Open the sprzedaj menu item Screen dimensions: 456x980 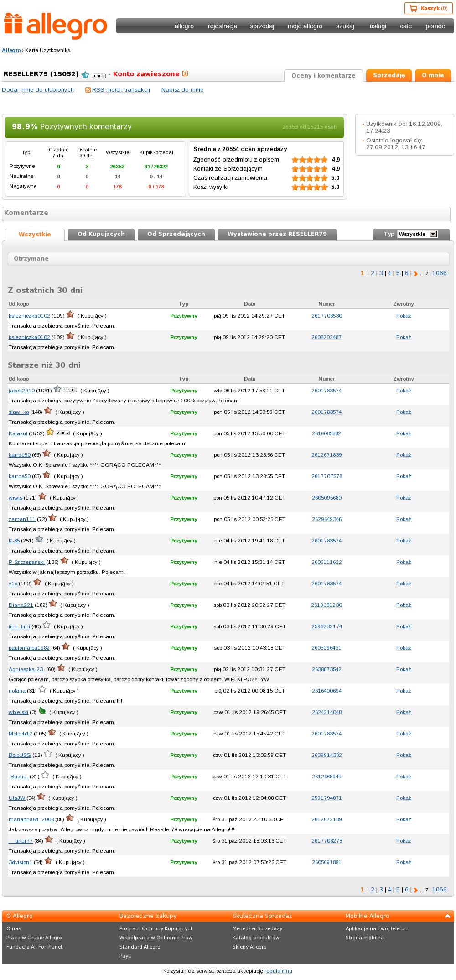coord(262,26)
